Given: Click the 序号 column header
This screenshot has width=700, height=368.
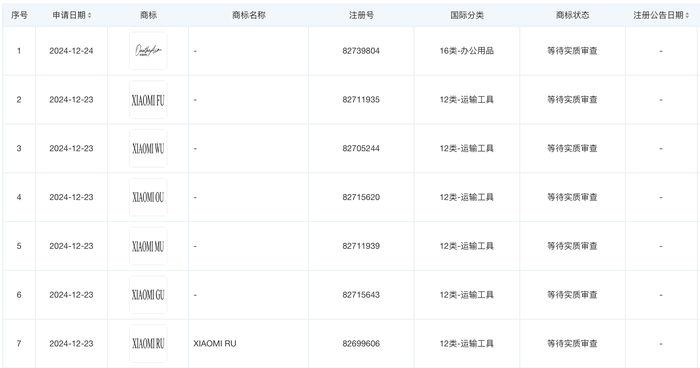Looking at the screenshot, I should [x=19, y=15].
